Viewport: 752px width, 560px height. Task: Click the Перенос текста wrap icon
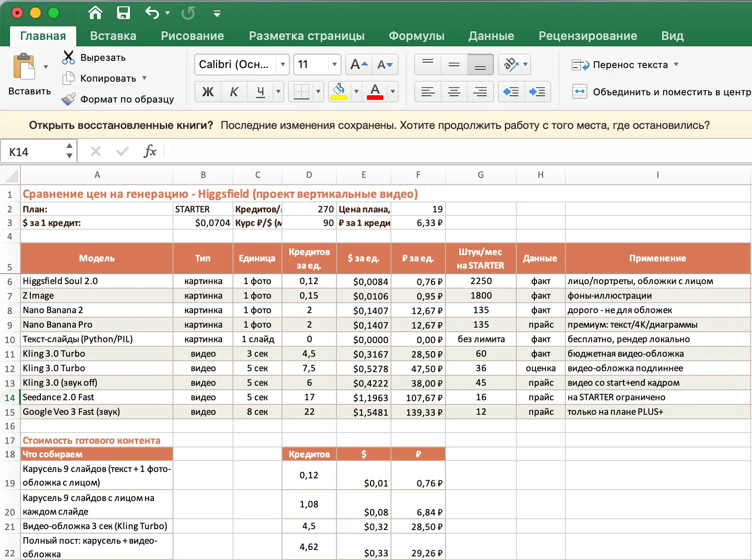coord(580,65)
